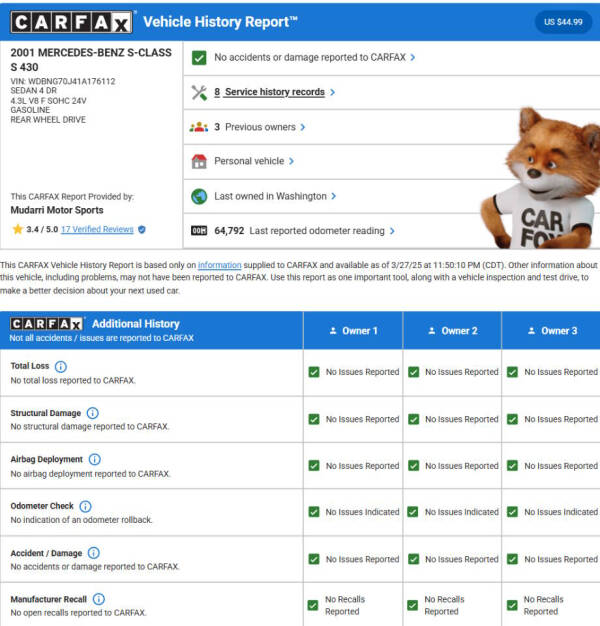Open Total Loss info icon
The image size is (600, 626).
61,366
